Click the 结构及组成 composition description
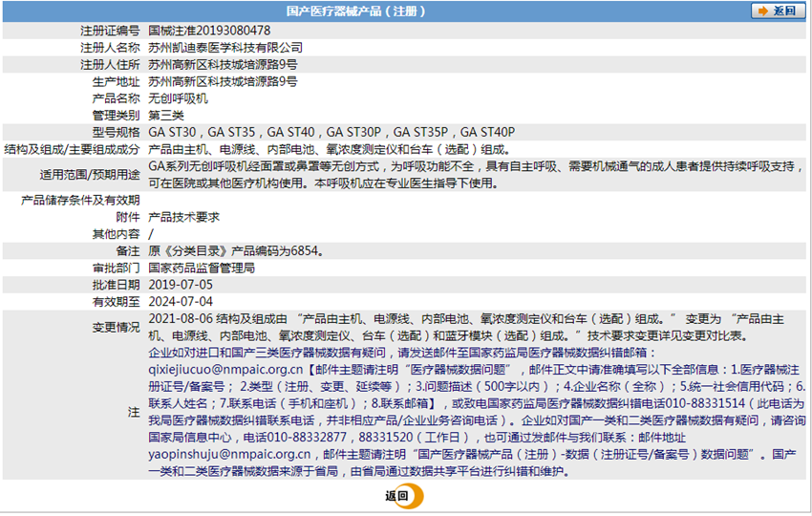 coord(331,149)
